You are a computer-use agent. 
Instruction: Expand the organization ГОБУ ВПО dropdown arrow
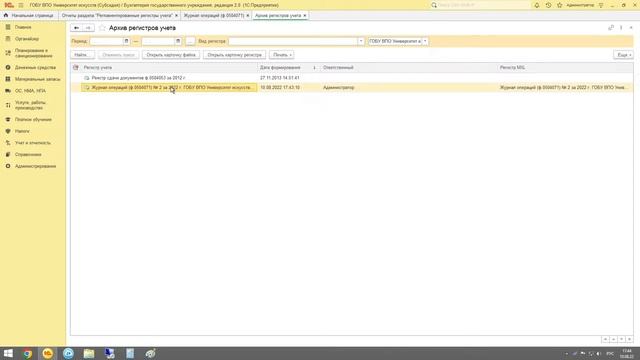pyautogui.click(x=425, y=41)
